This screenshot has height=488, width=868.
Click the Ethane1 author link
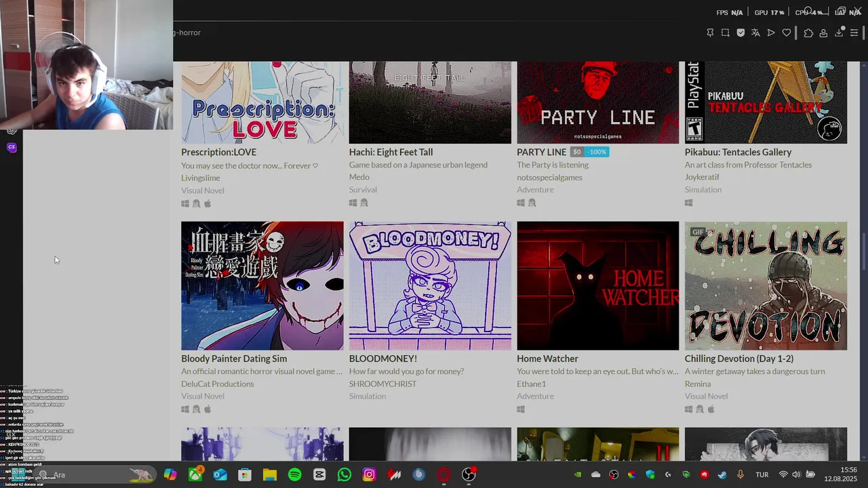[531, 384]
